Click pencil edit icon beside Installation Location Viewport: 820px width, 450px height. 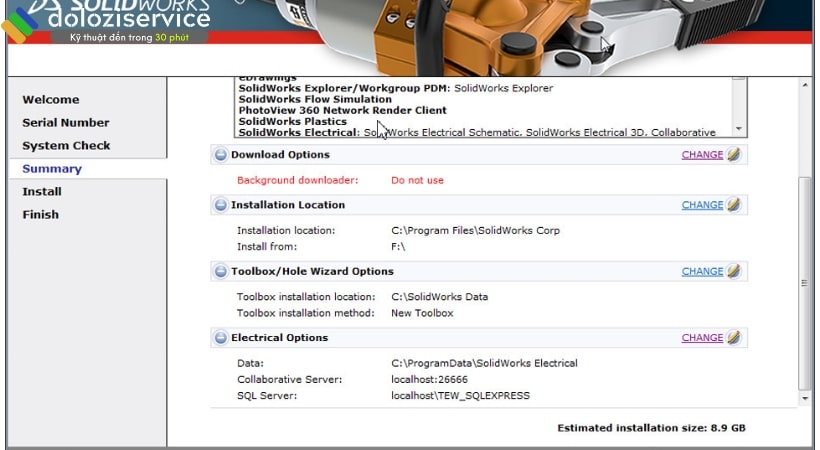pos(734,205)
